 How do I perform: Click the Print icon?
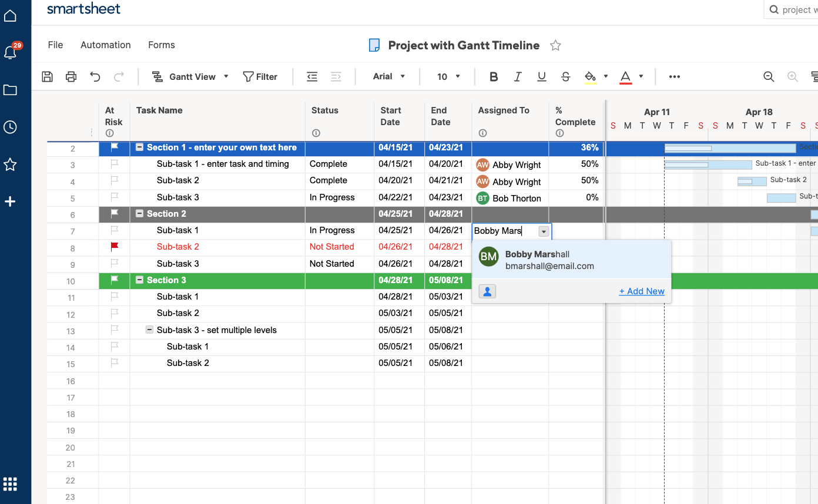pos(71,76)
